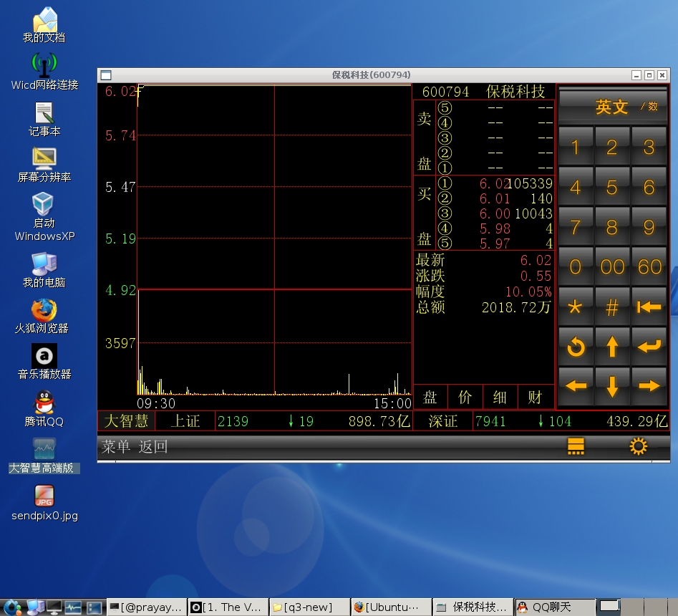Open settings with the orange gear icon
Screen dimensions: 678x616
pyautogui.click(x=638, y=446)
